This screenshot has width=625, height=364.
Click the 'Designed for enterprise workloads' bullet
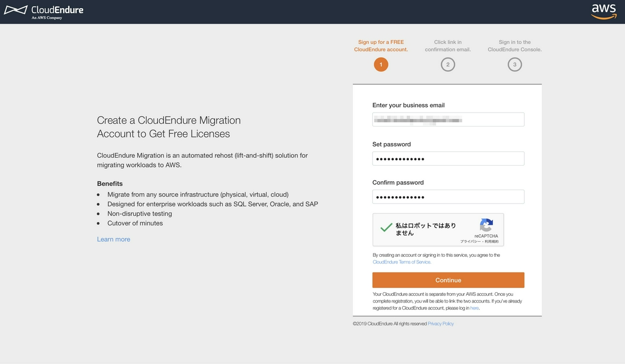click(x=213, y=204)
